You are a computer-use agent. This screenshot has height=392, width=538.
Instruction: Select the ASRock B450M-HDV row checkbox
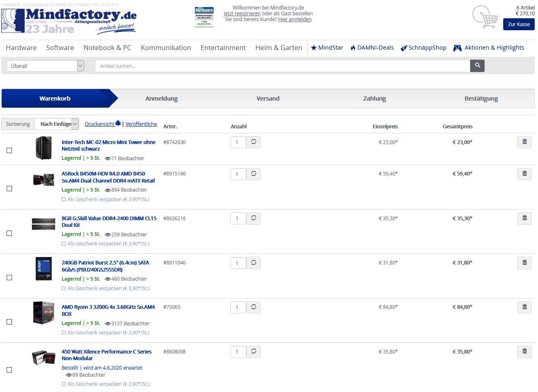[x=10, y=189]
